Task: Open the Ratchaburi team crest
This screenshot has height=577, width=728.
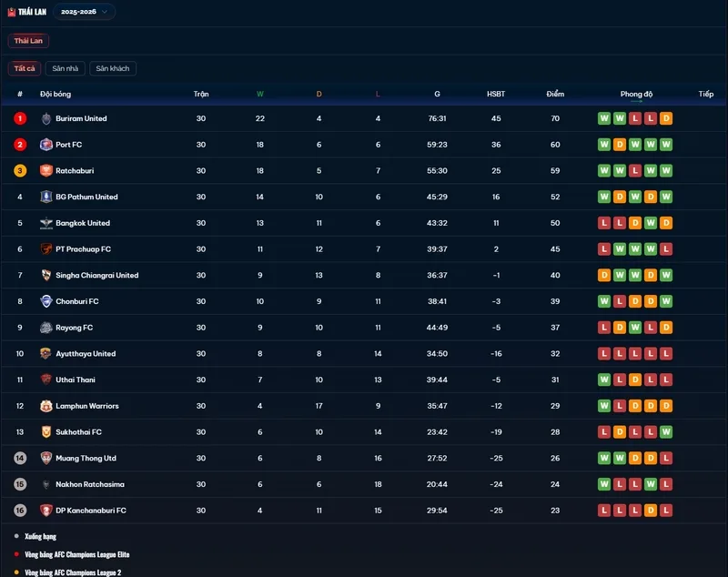Action: tap(46, 170)
